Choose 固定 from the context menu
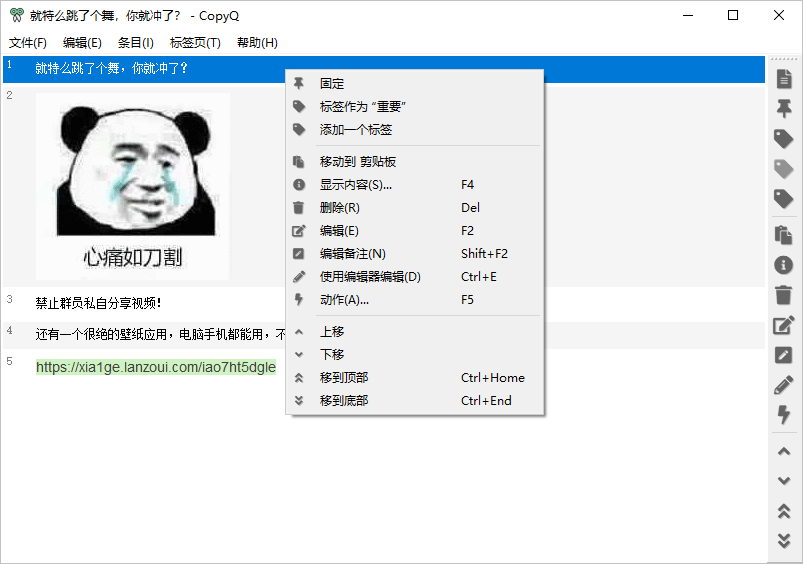 (415, 83)
